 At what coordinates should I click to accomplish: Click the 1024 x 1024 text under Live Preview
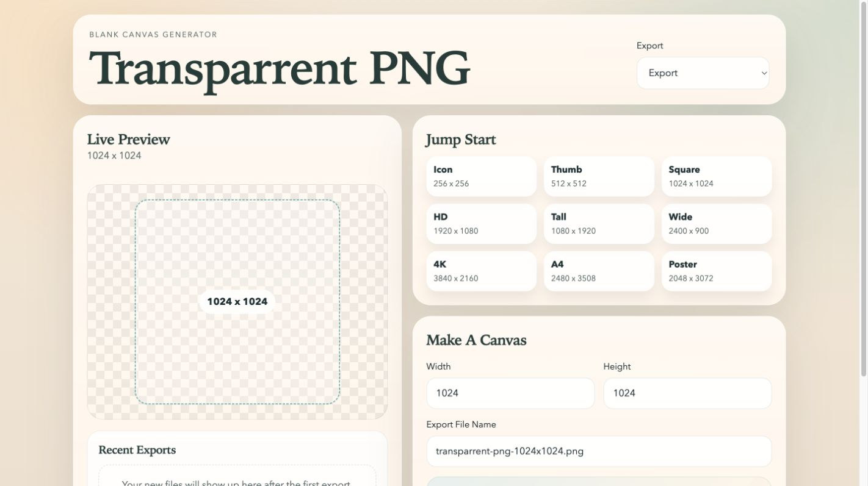tap(114, 155)
